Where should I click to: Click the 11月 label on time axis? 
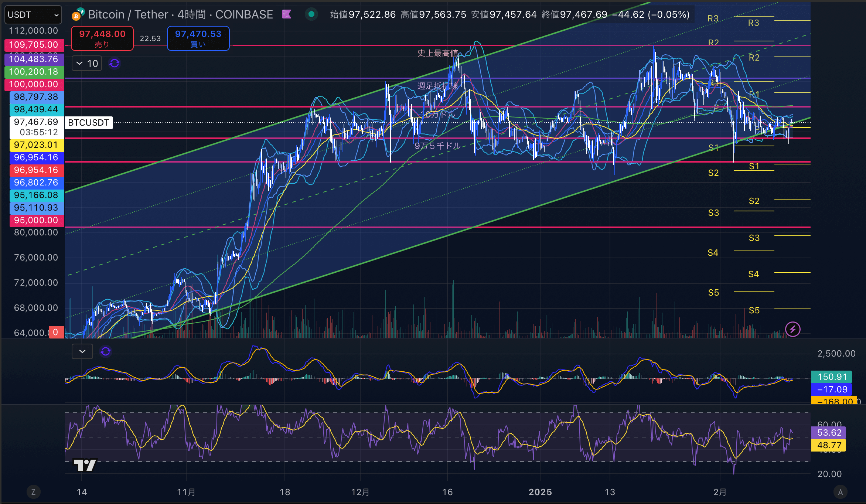pos(186,492)
